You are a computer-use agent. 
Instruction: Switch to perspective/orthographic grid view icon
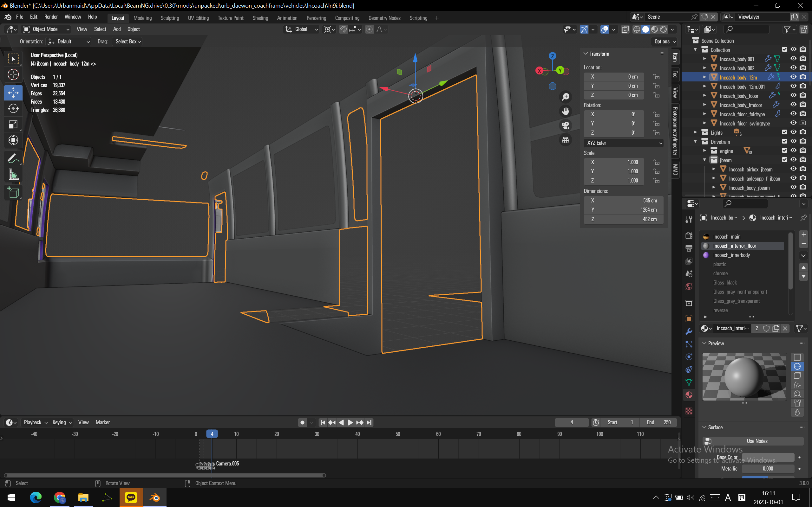pos(566,140)
